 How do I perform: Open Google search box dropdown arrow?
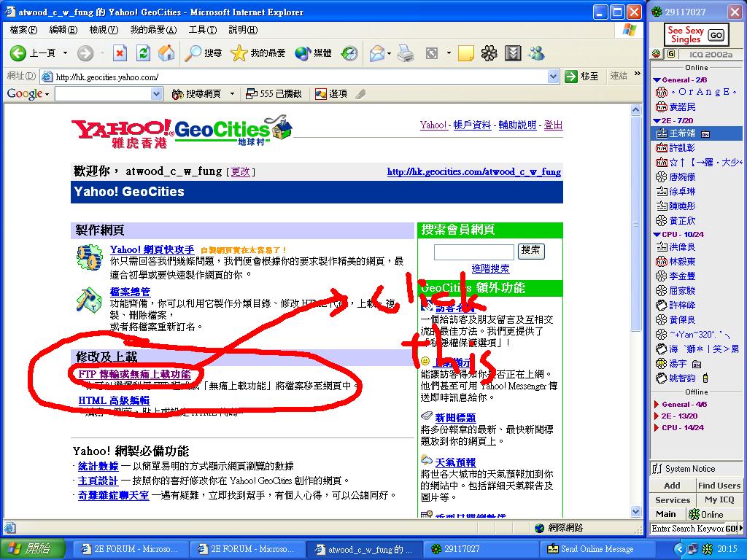(157, 94)
